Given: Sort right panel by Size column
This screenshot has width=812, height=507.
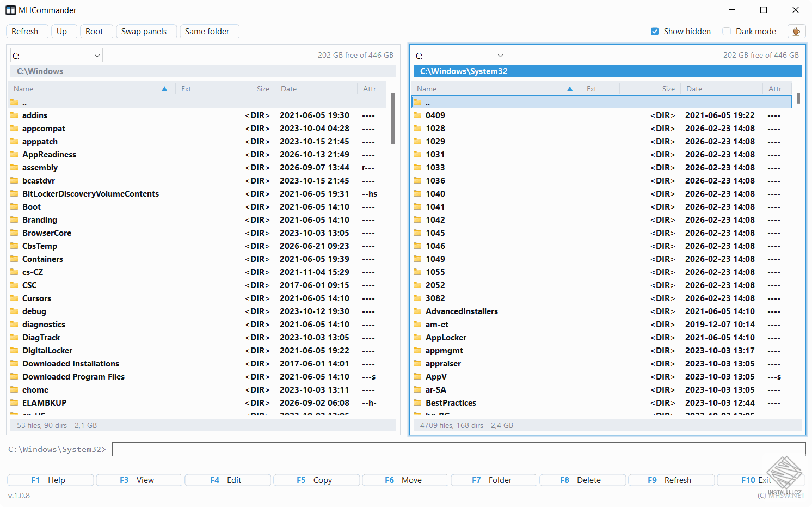Looking at the screenshot, I should [650, 89].
